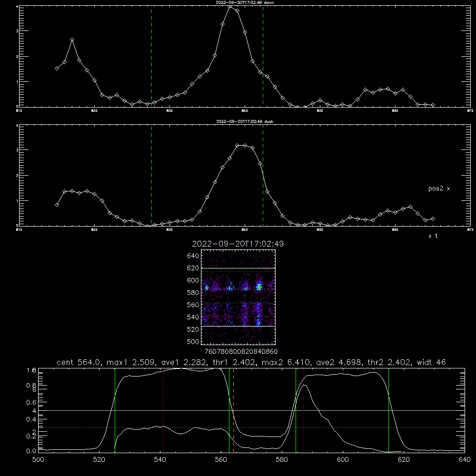This screenshot has width=476, height=476.
Task: Click the heatmap '580' y-axis label
Action: [193, 293]
